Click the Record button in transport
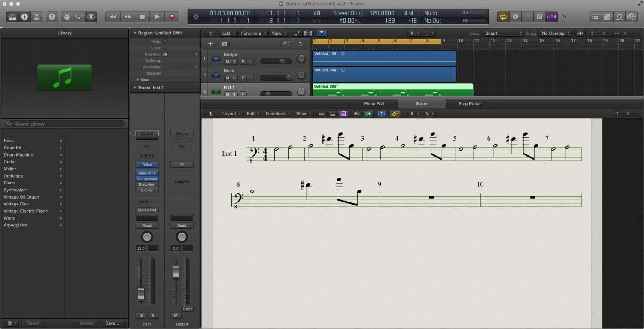644x329 pixels. (x=172, y=17)
